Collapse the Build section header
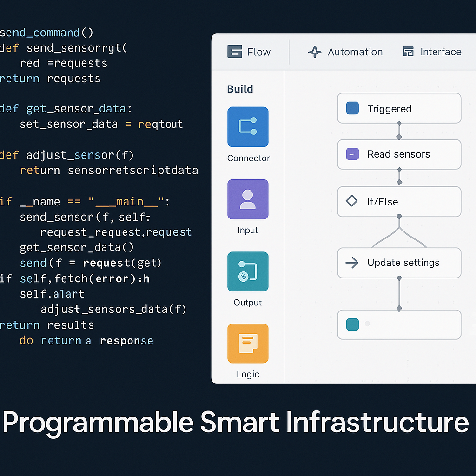 [x=240, y=89]
